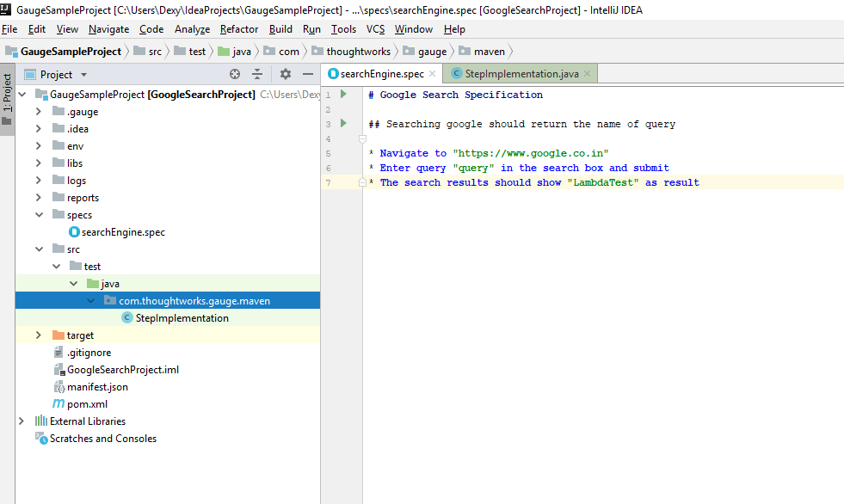Open the Project view dropdown
Screen dimensions: 844x504
(x=83, y=75)
